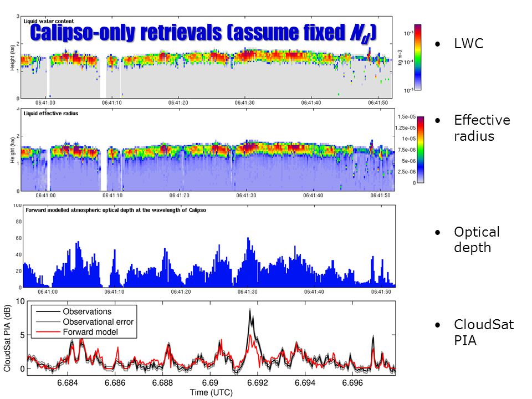Viewport: 532px width, 399px height.
Task: Click the 6.684 tick on time axis
Action: [67, 383]
